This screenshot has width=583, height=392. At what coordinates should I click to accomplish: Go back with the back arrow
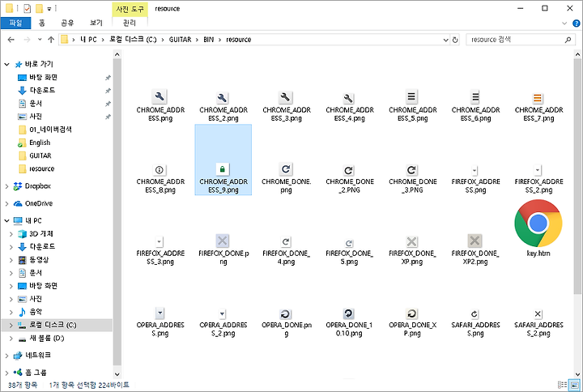pyautogui.click(x=11, y=40)
